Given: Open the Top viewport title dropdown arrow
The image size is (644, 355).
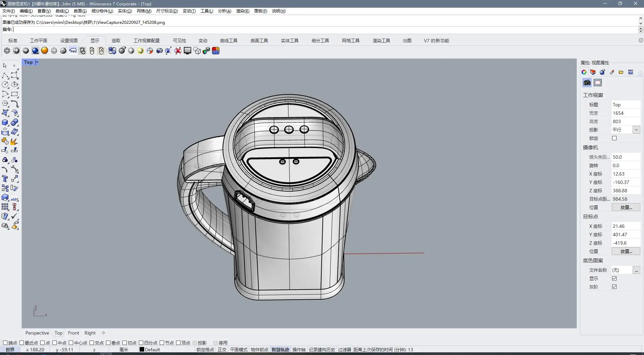Looking at the screenshot, I should 37,62.
